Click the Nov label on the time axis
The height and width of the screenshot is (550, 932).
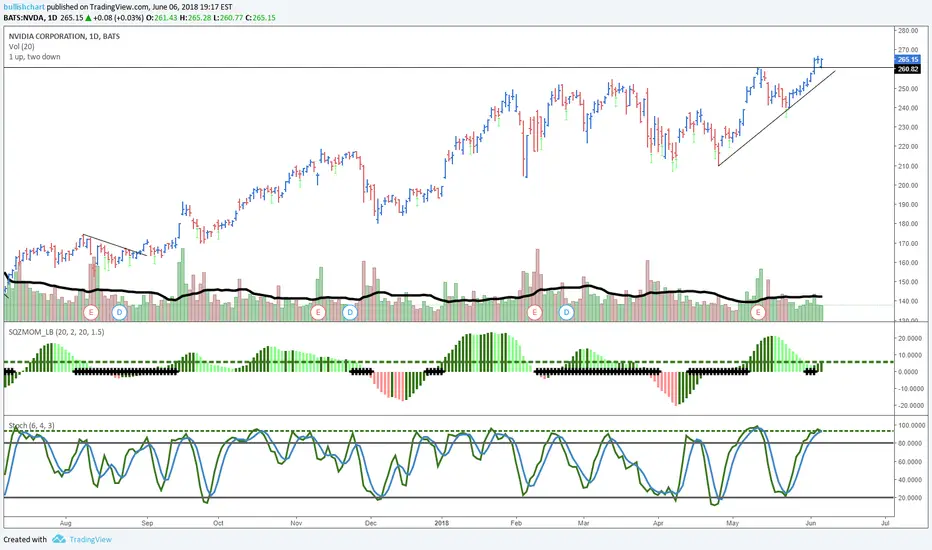296,523
